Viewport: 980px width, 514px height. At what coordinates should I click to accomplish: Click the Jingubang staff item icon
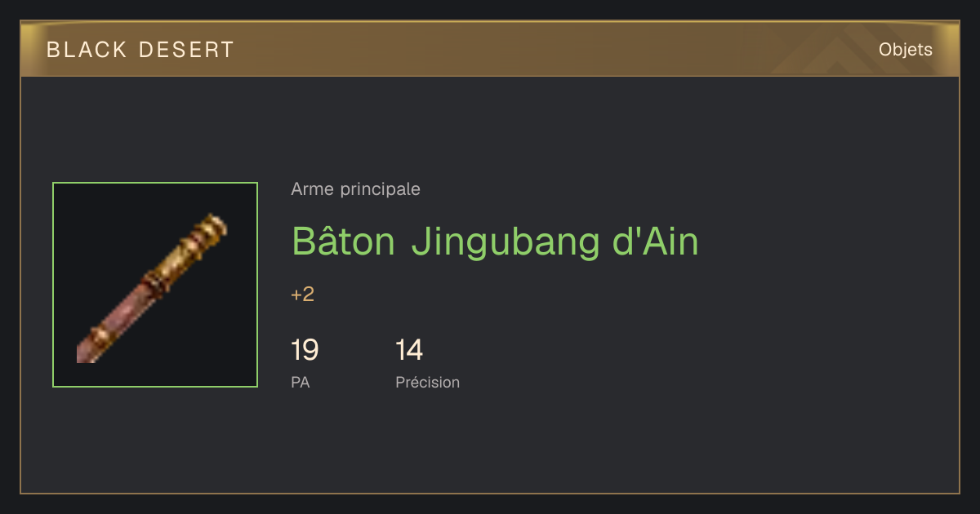[x=155, y=285]
